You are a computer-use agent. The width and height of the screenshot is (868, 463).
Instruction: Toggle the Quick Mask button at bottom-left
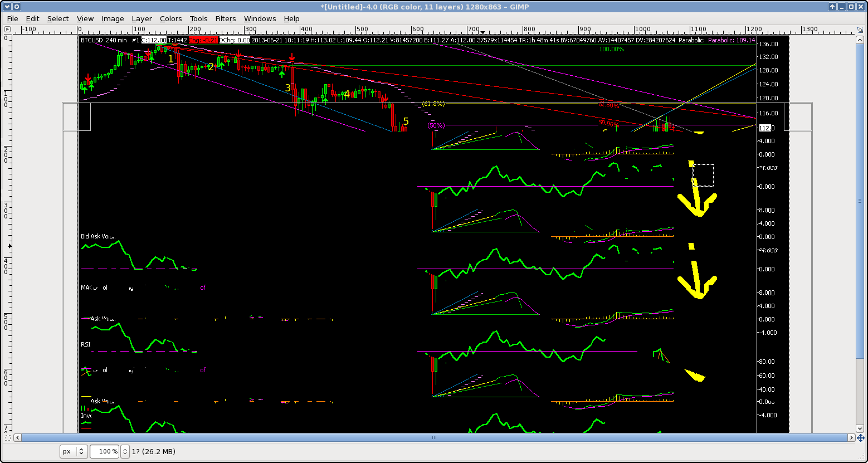7,438
